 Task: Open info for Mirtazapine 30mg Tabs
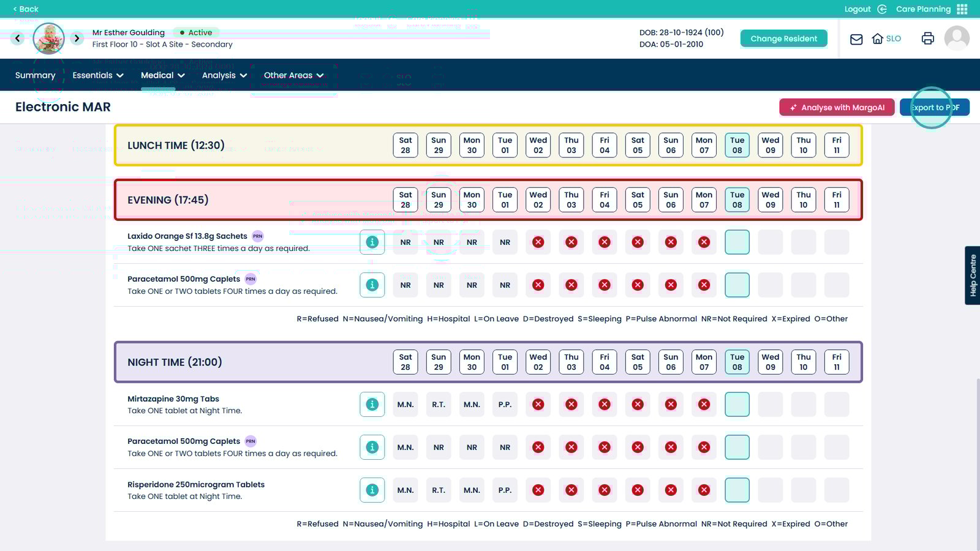372,405
